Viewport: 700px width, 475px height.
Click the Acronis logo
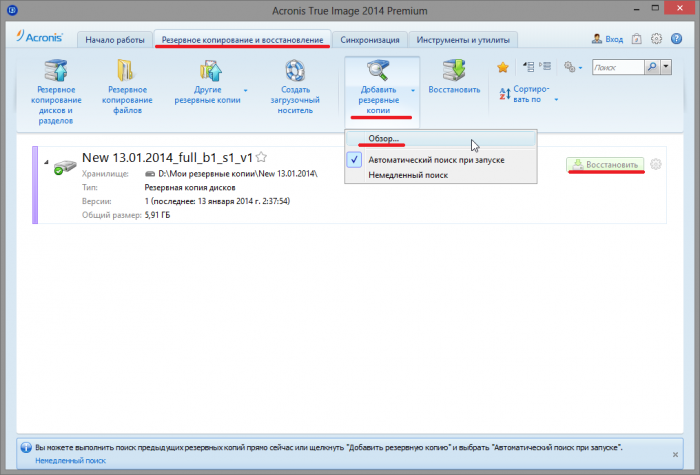pos(39,37)
